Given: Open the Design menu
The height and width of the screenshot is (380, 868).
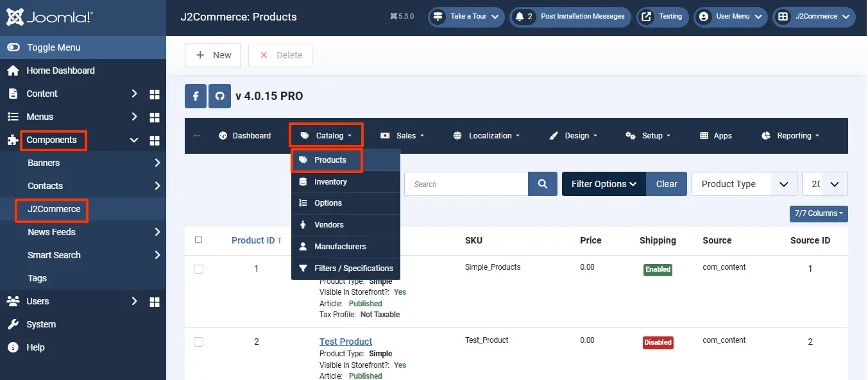Looking at the screenshot, I should 574,136.
